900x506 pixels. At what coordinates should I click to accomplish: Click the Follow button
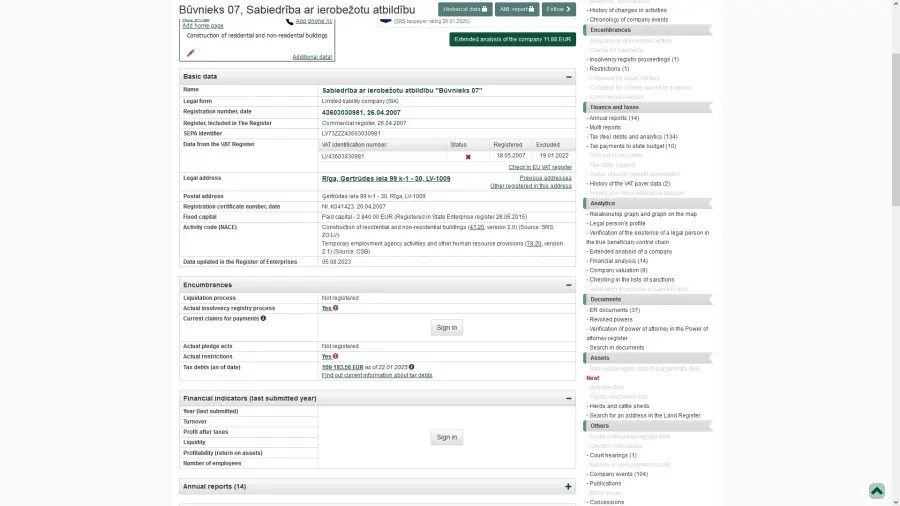(558, 9)
